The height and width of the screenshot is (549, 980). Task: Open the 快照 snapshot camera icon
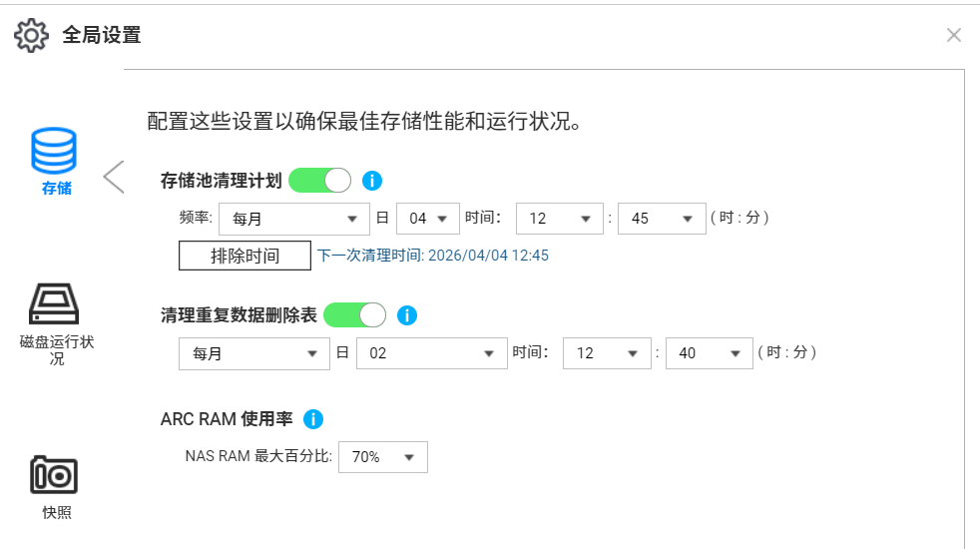(x=54, y=475)
